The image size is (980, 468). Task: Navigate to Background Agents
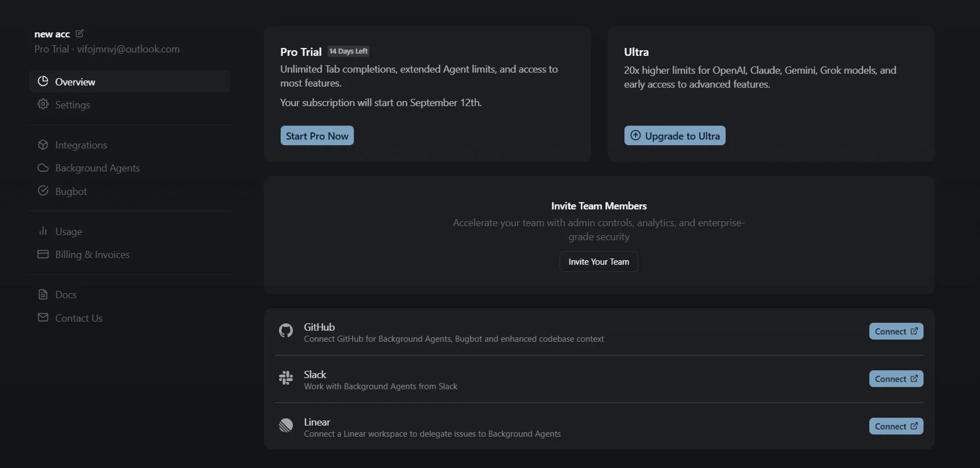pos(130,168)
